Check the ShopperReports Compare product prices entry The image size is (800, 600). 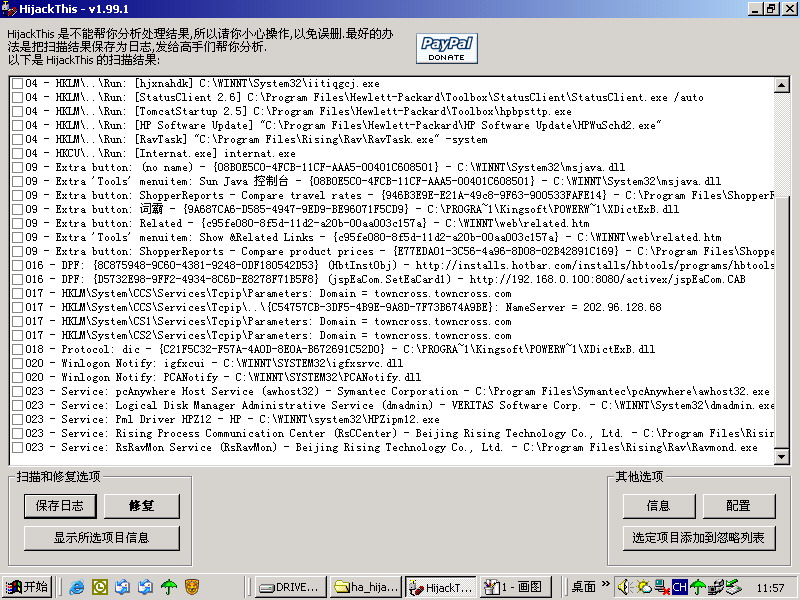click(x=17, y=251)
